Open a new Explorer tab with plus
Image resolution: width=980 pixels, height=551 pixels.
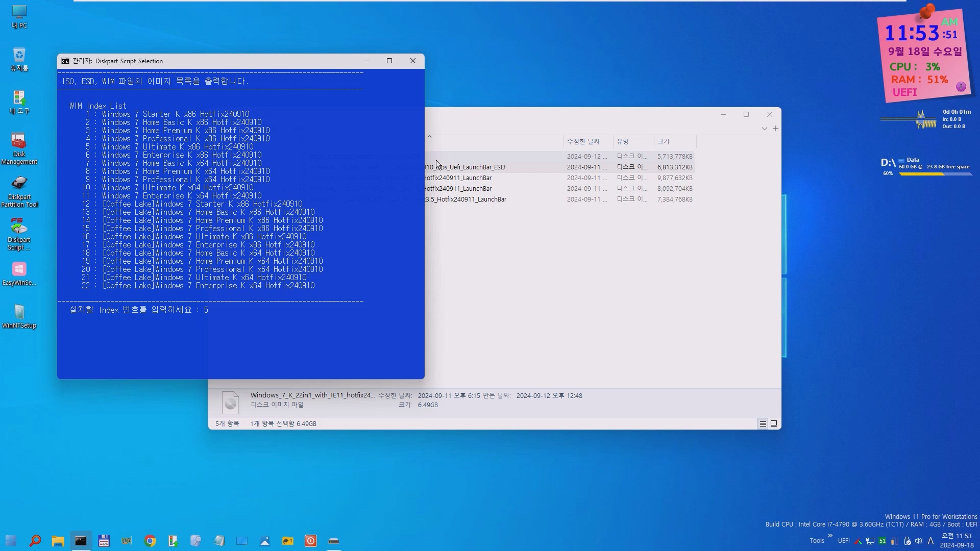775,129
